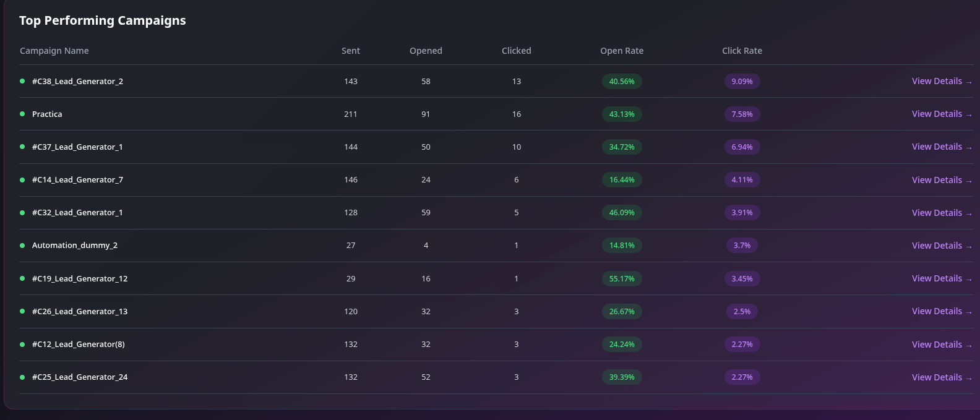The image size is (980, 420).
Task: Select the 9.09% click rate badge
Action: pos(742,82)
